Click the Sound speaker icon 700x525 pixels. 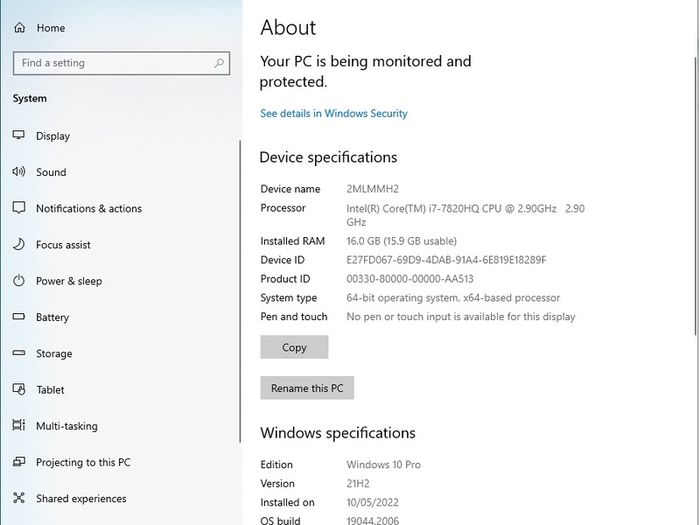(x=19, y=171)
